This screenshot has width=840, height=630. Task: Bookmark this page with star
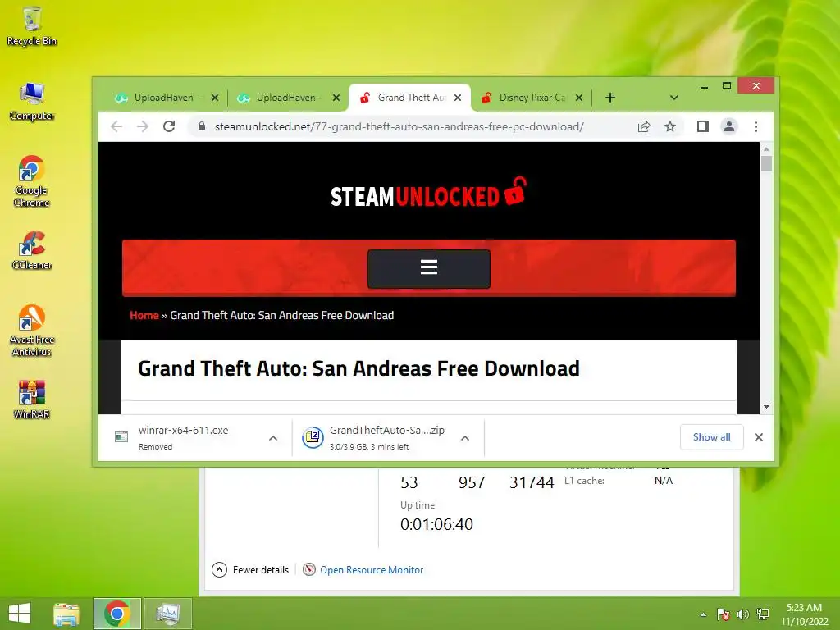669,126
